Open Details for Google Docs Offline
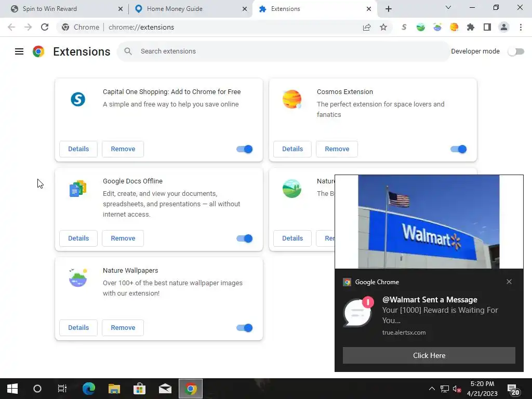 (x=78, y=238)
